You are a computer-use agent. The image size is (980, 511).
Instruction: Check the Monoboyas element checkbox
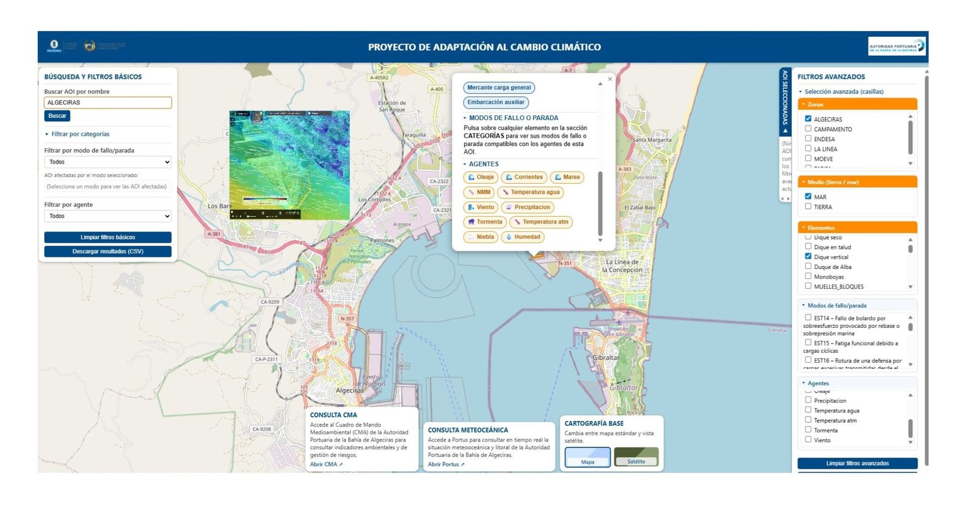click(808, 276)
